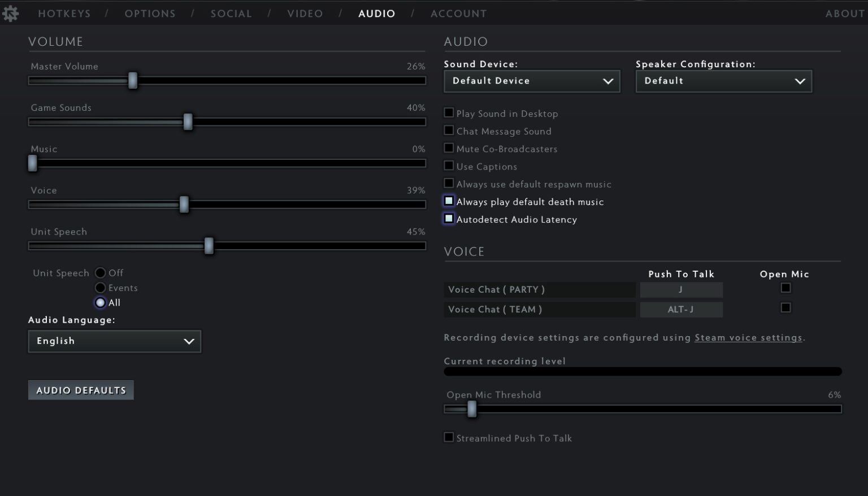868x496 pixels.
Task: Enable Streamlined Push To Talk
Action: click(449, 437)
